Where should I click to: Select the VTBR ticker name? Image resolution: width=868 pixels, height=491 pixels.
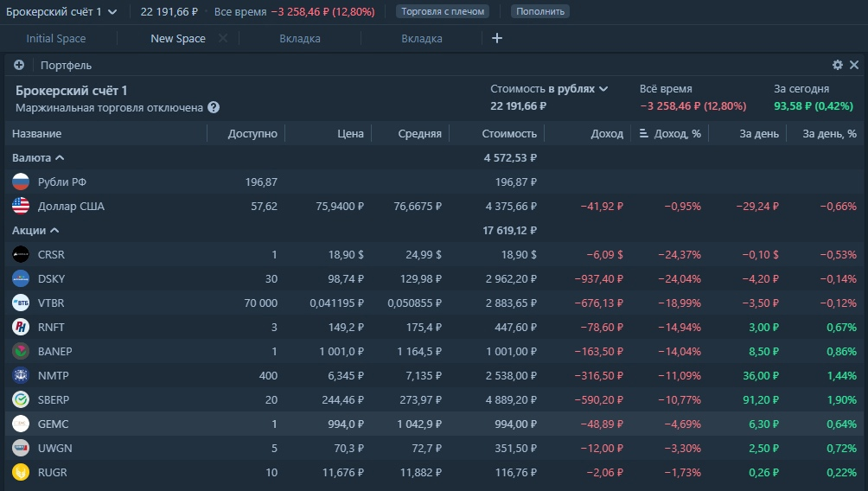(51, 303)
